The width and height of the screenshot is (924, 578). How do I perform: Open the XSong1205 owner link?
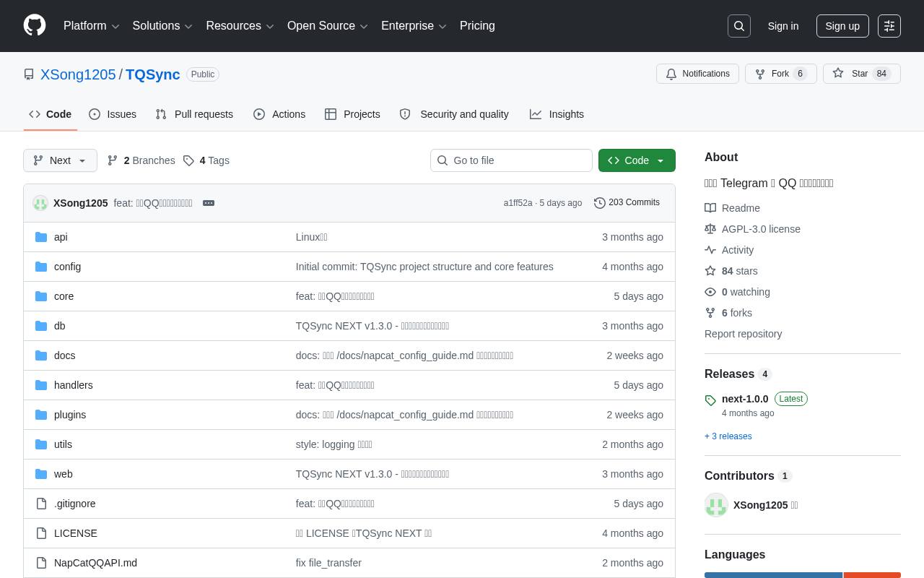tap(78, 74)
